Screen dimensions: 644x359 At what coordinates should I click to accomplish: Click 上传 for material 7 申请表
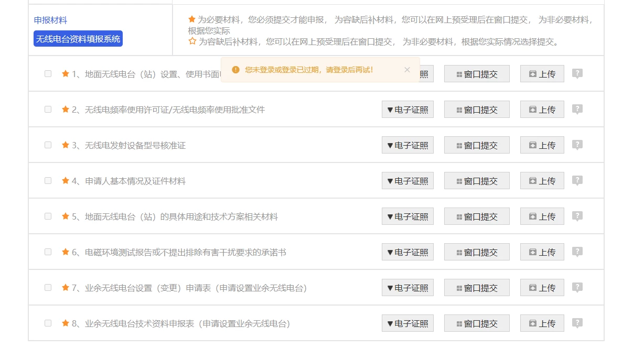pyautogui.click(x=542, y=287)
